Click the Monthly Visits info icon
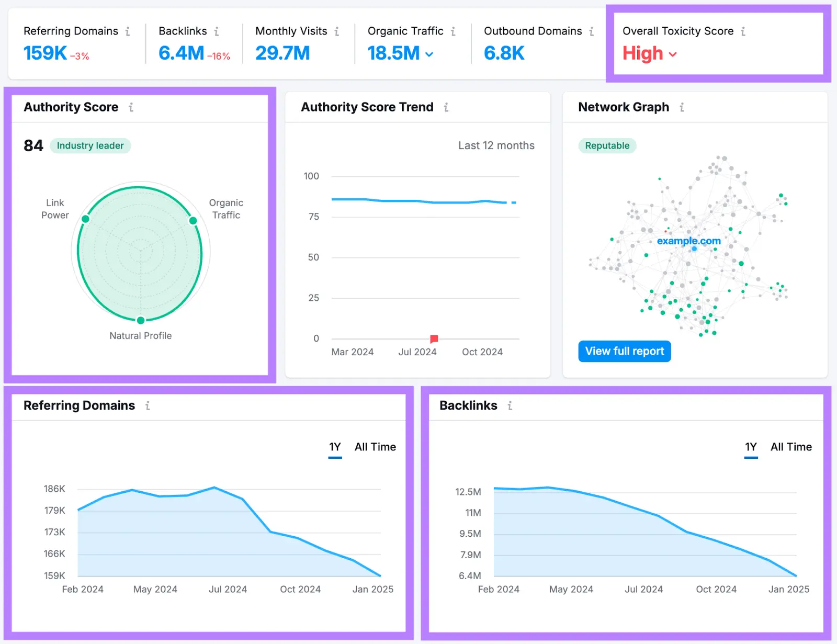Viewport: 837px width, 644px height. [x=337, y=31]
